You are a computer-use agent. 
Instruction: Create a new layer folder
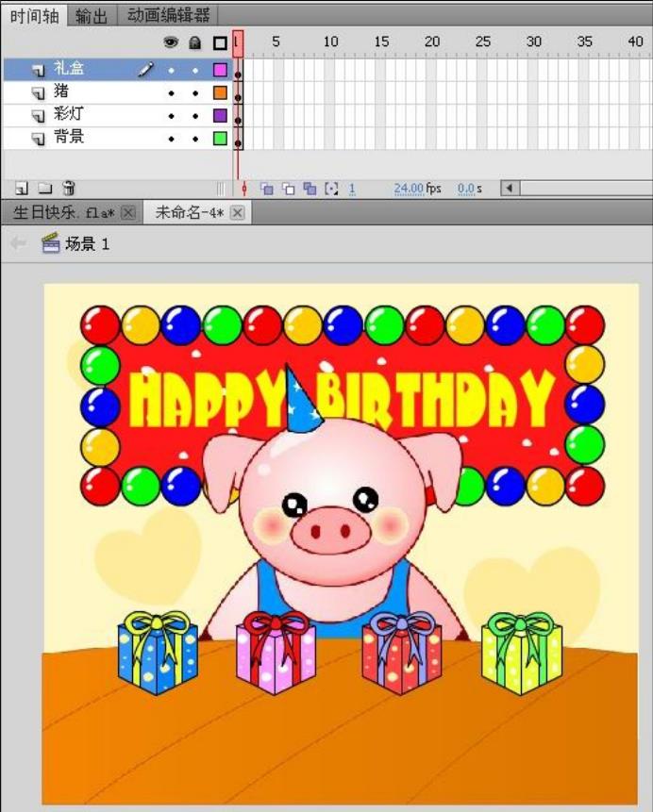[x=45, y=188]
